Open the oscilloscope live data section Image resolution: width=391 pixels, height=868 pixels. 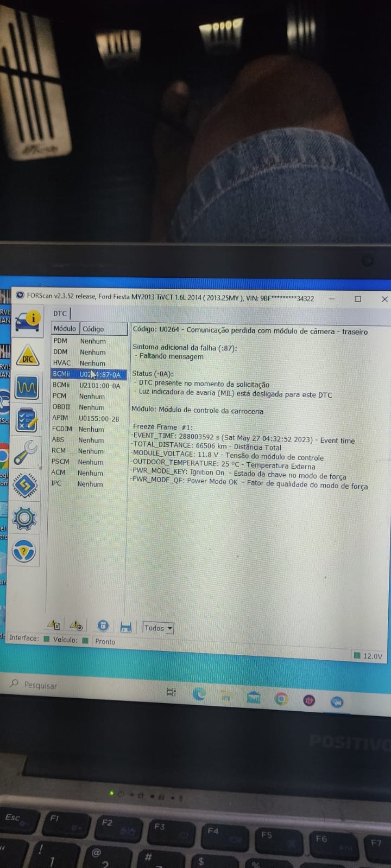(x=27, y=387)
